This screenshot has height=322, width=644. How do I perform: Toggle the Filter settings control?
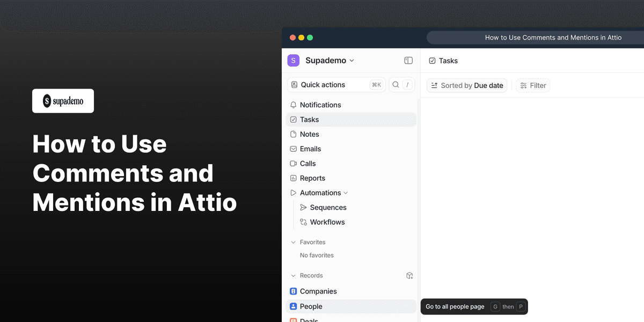pyautogui.click(x=532, y=85)
